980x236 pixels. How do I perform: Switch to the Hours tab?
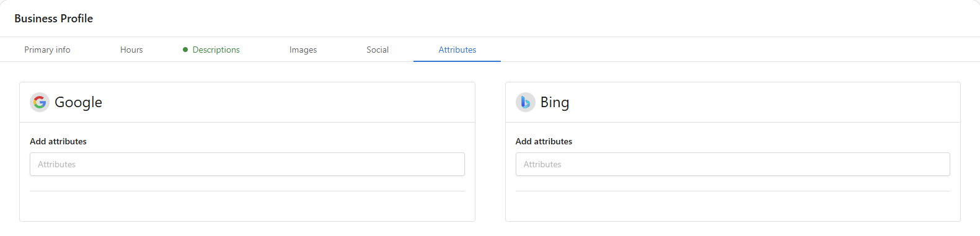pos(131,50)
